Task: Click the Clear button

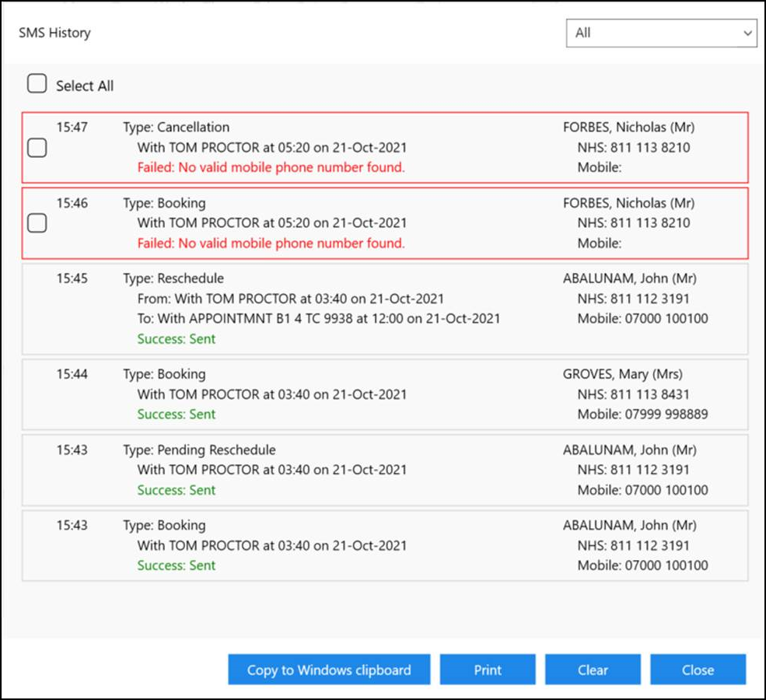Action: (x=593, y=670)
